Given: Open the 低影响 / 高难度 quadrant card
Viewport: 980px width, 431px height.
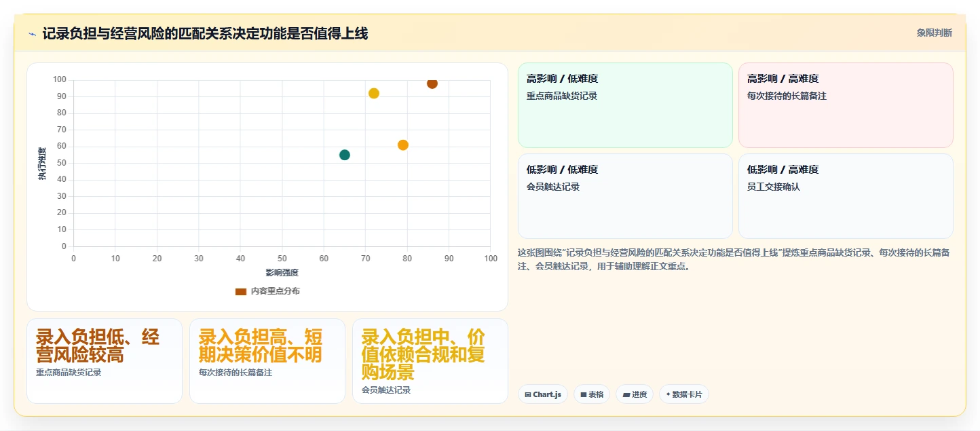Looking at the screenshot, I should (x=846, y=196).
